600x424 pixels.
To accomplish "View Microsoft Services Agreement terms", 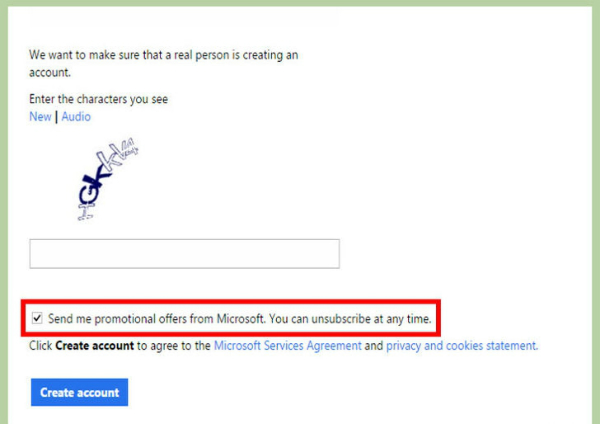I will click(287, 346).
